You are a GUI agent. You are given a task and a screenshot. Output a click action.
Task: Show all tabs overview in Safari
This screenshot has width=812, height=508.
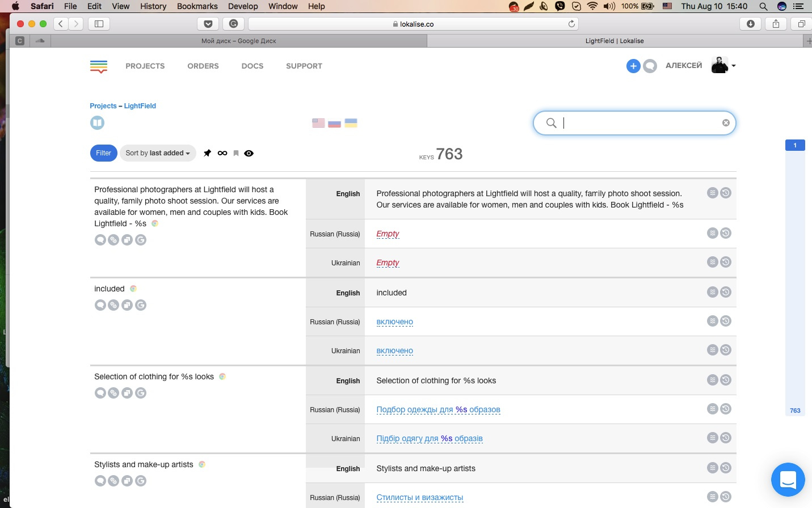(x=801, y=24)
